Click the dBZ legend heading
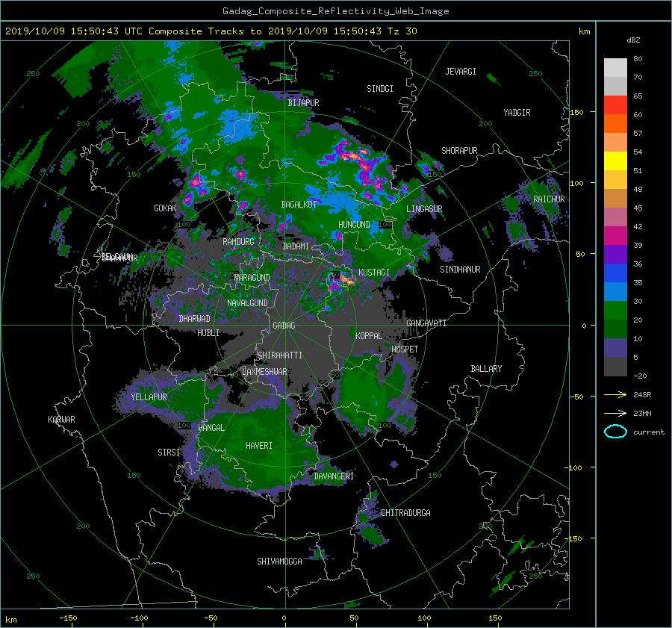This screenshot has width=672, height=628. pyautogui.click(x=633, y=40)
